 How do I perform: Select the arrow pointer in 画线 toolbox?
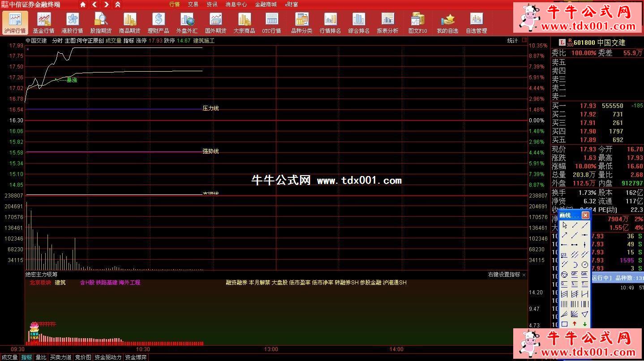(x=564, y=225)
